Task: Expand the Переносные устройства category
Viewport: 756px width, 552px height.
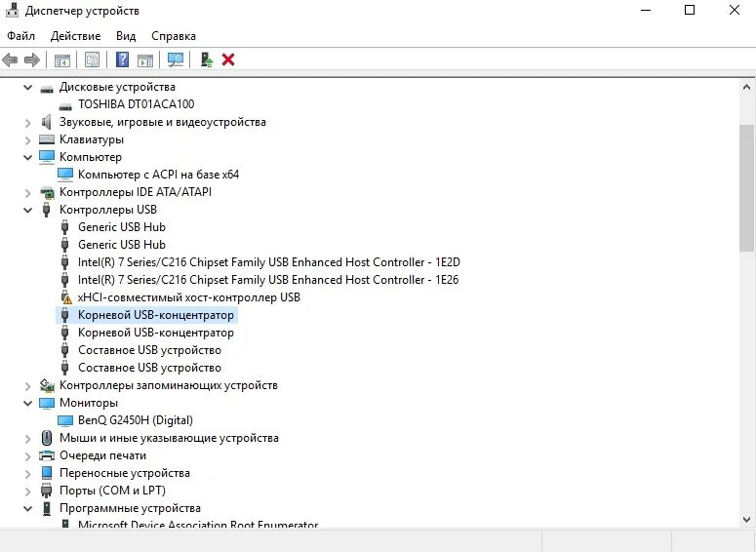Action: click(28, 473)
